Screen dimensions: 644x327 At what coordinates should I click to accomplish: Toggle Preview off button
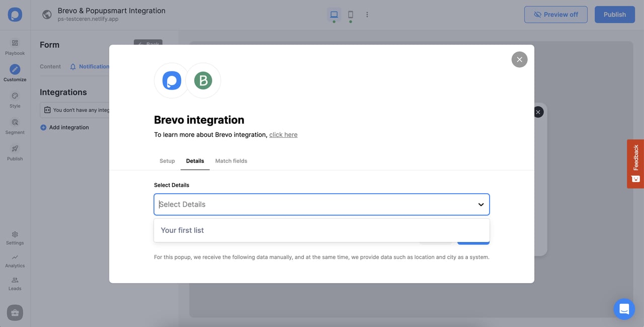[555, 14]
